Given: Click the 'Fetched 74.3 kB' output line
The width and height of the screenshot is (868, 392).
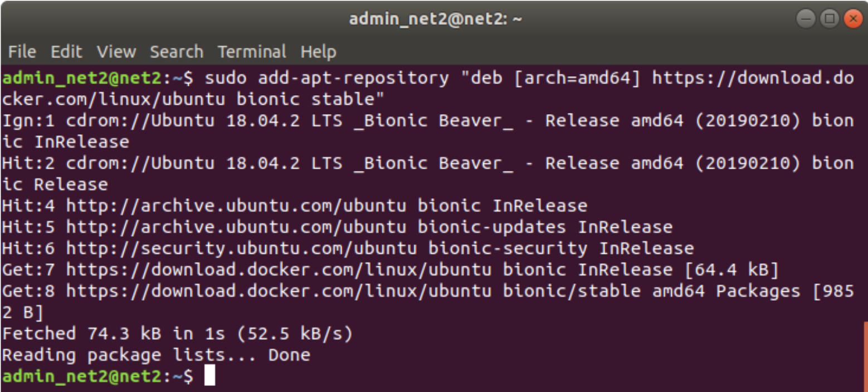Looking at the screenshot, I should pos(178,334).
